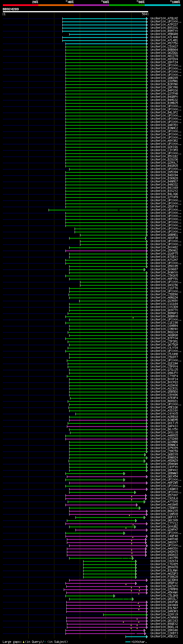Select the UniRef100_C4QW03 label

(x=164, y=489)
